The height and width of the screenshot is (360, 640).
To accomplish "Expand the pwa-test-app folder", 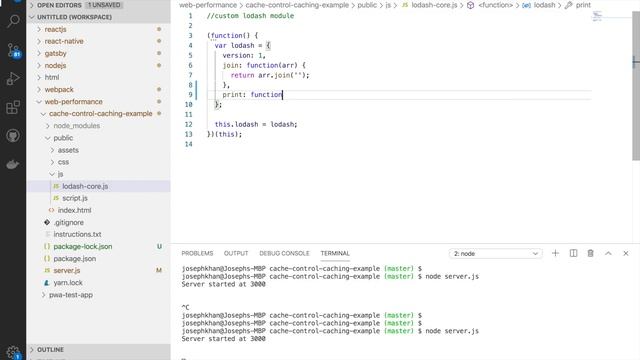I will 71,295.
